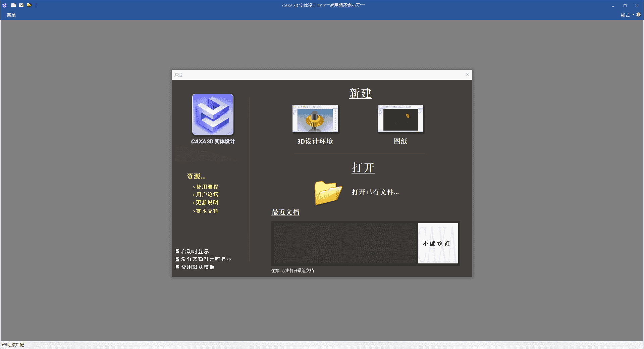Click the 最近文档 heading
This screenshot has width=644, height=349.
285,212
